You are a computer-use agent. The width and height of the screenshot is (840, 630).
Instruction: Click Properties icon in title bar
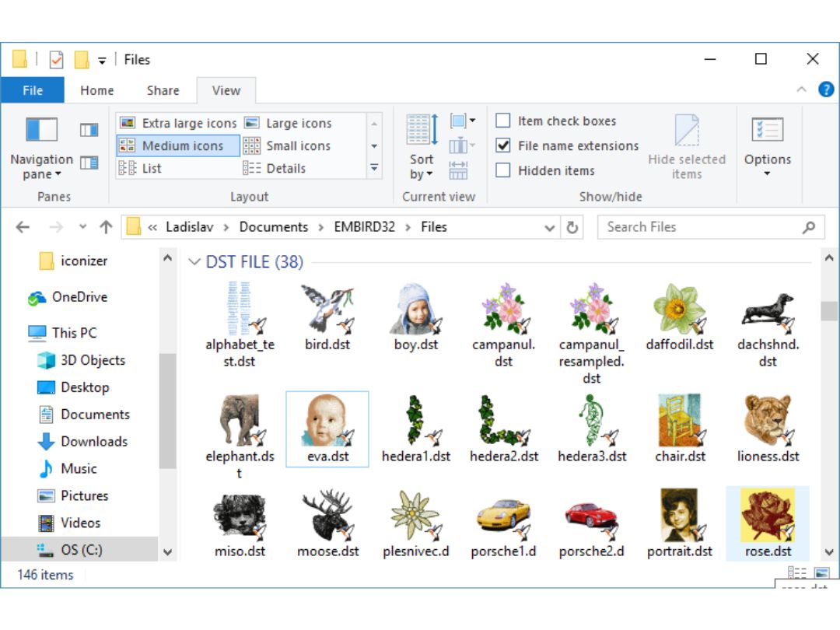point(56,59)
